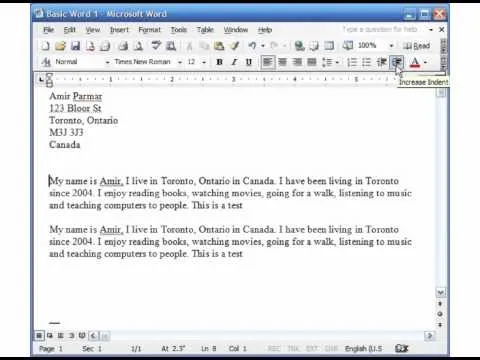Expand the Normal style dropdown
The image size is (480, 360).
[107, 62]
